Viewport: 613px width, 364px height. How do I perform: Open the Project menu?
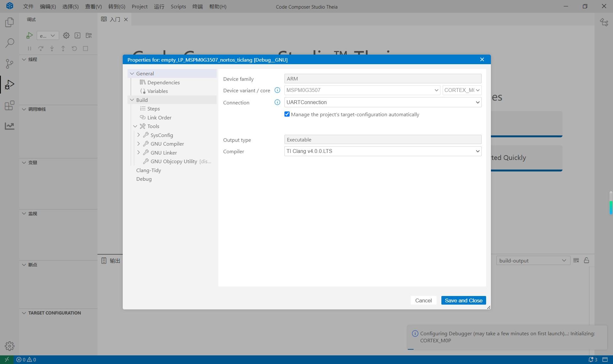(x=139, y=6)
